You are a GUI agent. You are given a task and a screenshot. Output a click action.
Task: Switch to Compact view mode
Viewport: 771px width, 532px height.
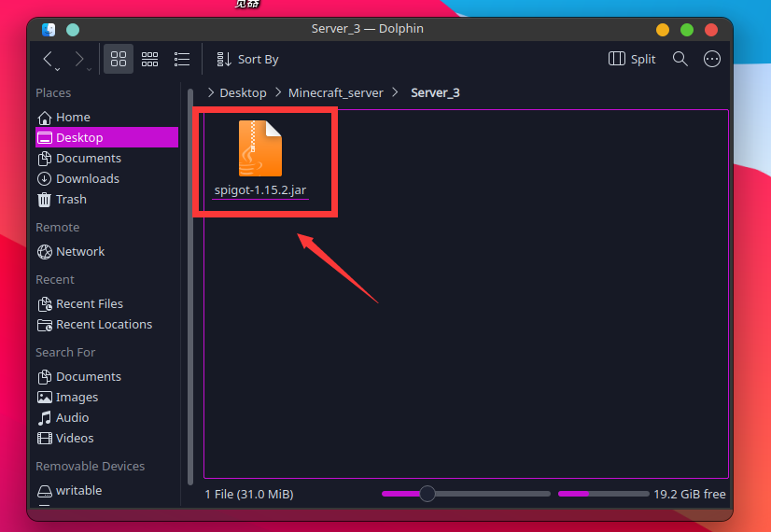coord(150,59)
